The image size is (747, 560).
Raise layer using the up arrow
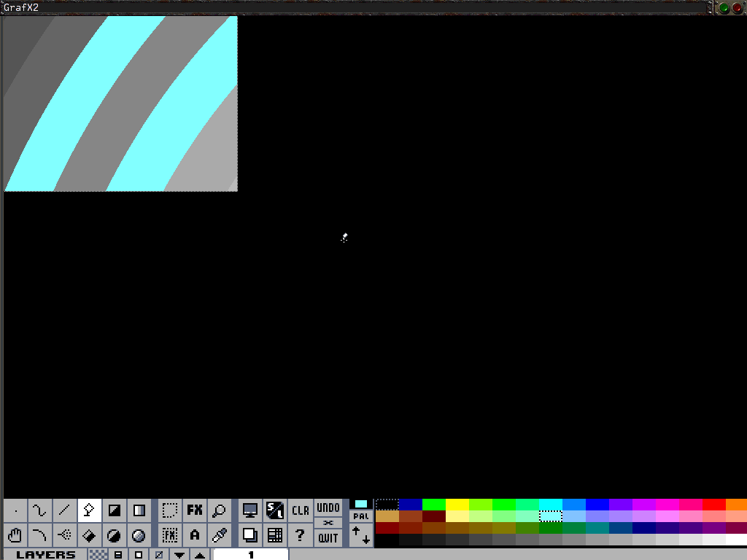pyautogui.click(x=199, y=555)
